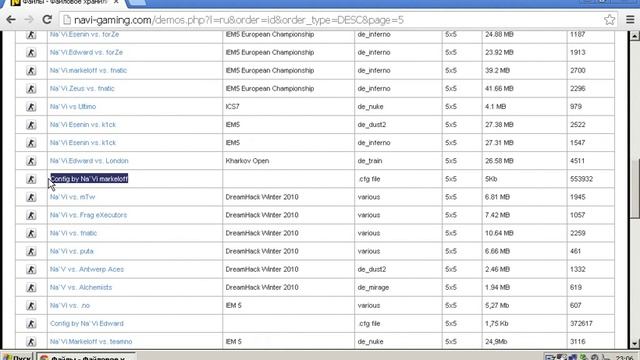Click the icon beside Na'Vi vs. .no
640x360 pixels.
click(31, 306)
